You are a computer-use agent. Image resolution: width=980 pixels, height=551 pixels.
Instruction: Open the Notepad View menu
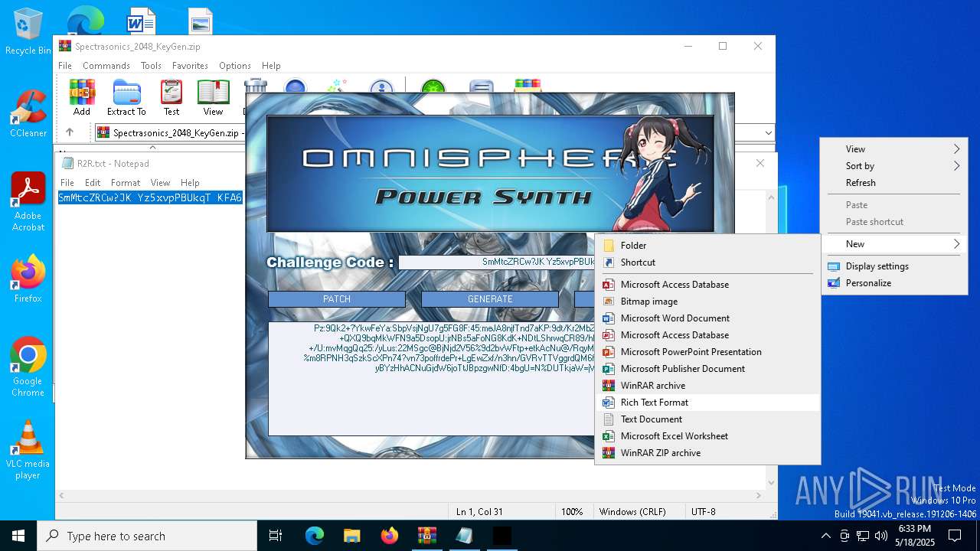(x=160, y=183)
